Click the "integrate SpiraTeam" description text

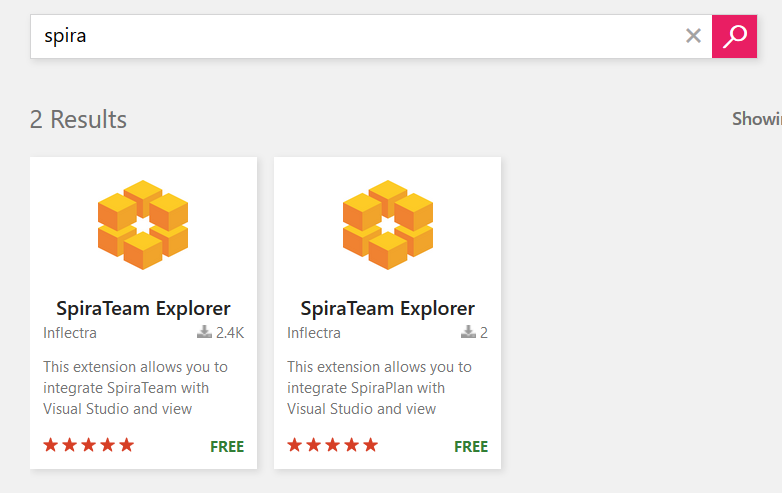pos(126,388)
